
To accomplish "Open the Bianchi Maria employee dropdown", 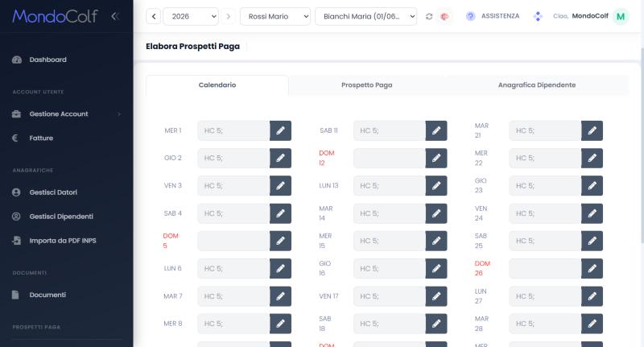I will [x=366, y=16].
